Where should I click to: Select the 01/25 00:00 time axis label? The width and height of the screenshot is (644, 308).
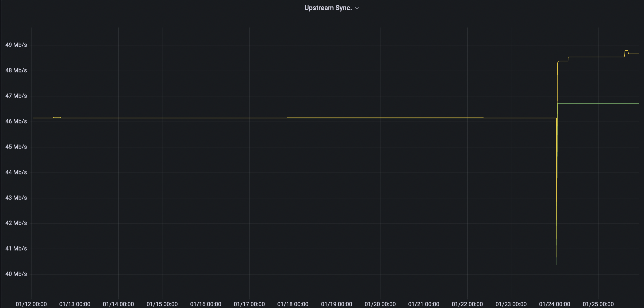(598, 304)
